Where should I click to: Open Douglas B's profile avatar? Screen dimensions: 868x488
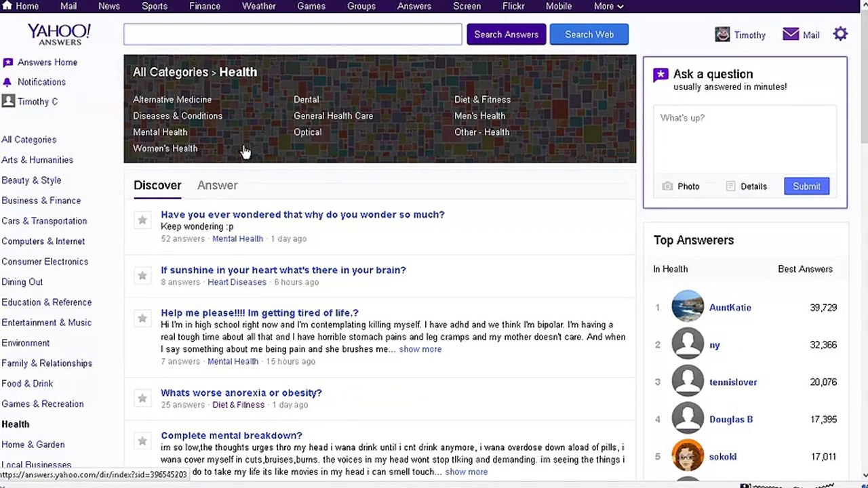pos(688,418)
